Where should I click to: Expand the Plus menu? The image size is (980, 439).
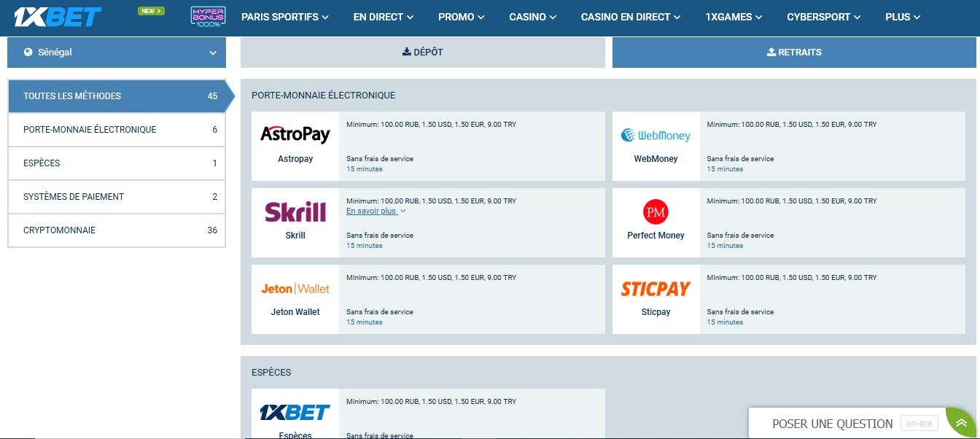(903, 17)
